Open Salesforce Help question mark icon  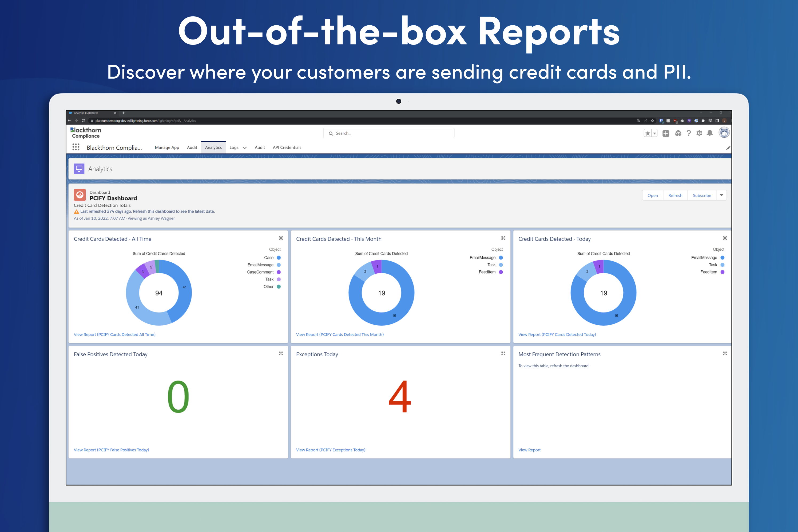[689, 133]
